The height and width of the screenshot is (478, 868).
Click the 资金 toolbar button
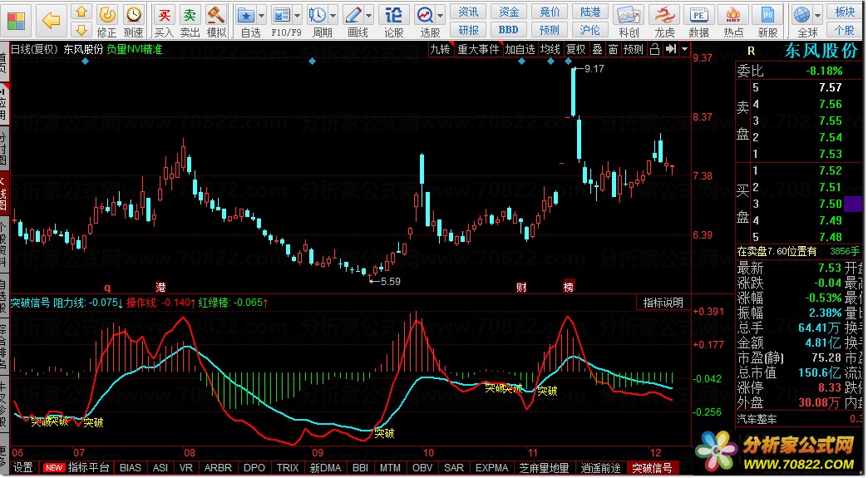click(x=509, y=12)
